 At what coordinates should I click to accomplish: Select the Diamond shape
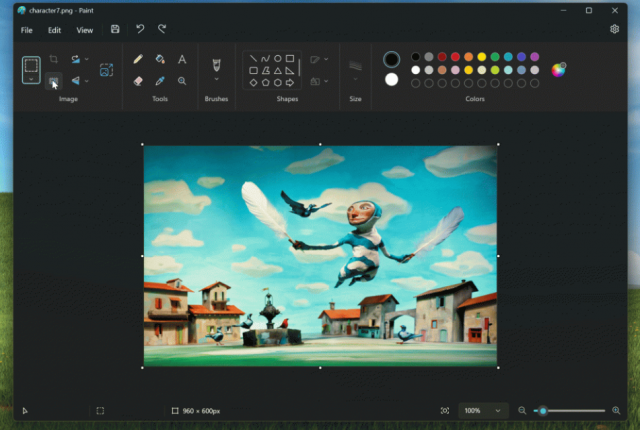[x=253, y=83]
